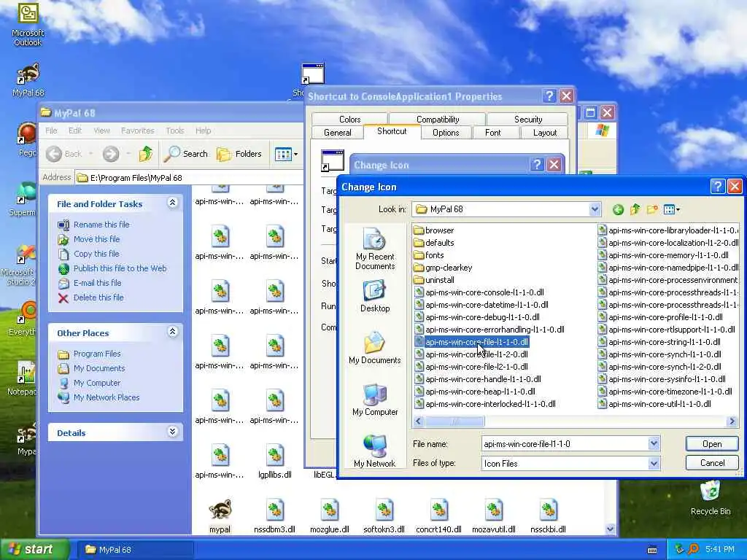
Task: Select nssdbm3.dll file icon
Action: pyautogui.click(x=274, y=516)
